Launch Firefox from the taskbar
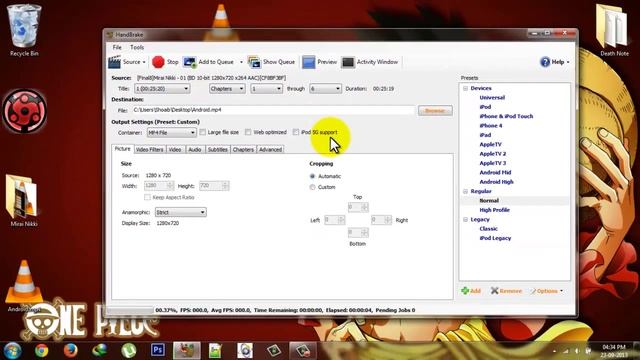This screenshot has width=640, height=360. [x=71, y=351]
